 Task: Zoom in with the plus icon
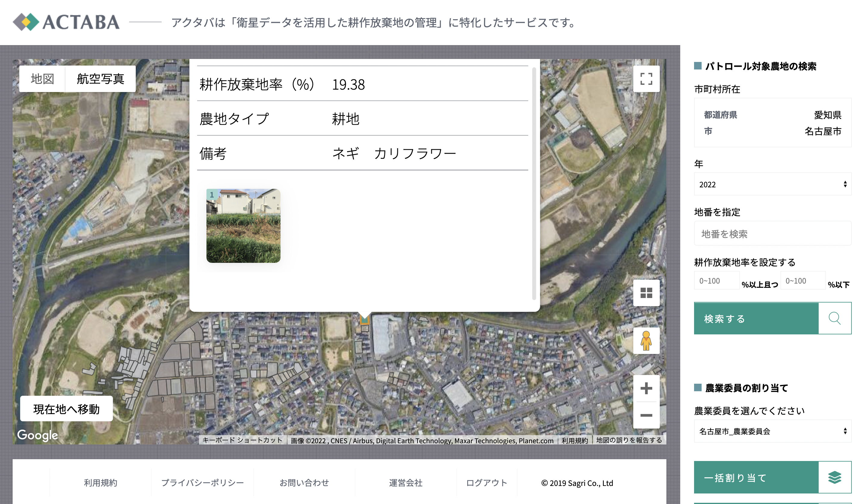coord(646,388)
